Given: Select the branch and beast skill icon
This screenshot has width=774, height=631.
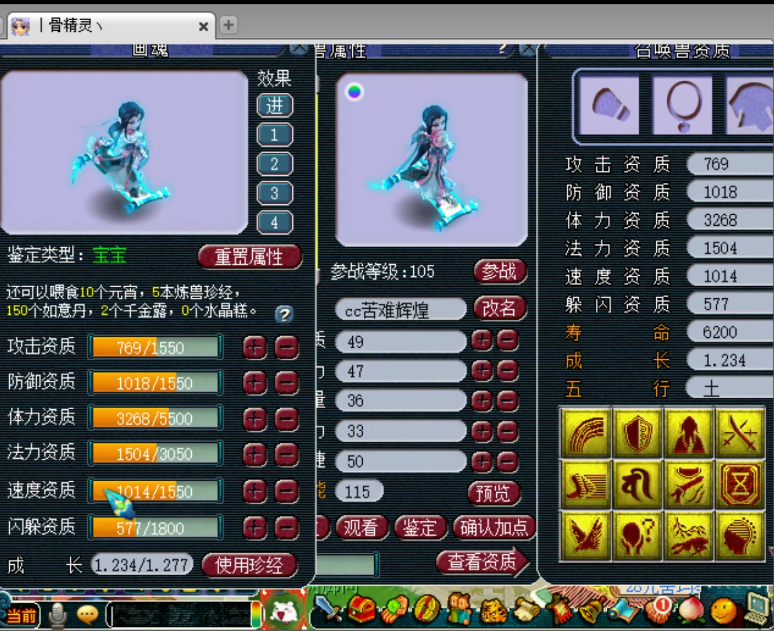Looking at the screenshot, I should point(689,536).
